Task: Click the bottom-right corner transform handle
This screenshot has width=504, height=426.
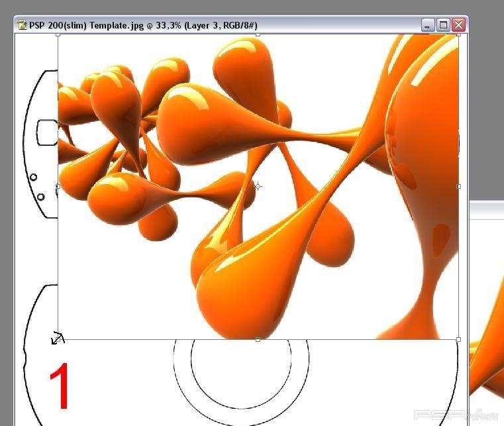Action: pos(459,339)
